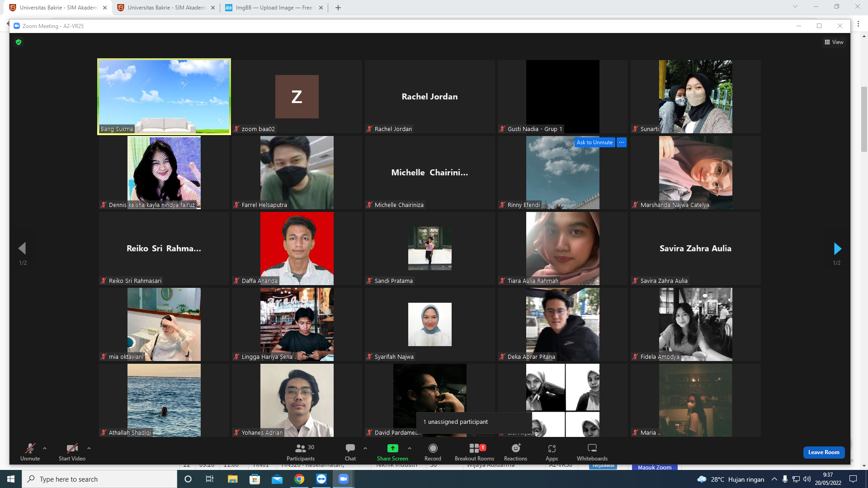Image resolution: width=868 pixels, height=488 pixels.
Task: Switch to first Universitas Bakrie browser tab
Action: pos(58,8)
